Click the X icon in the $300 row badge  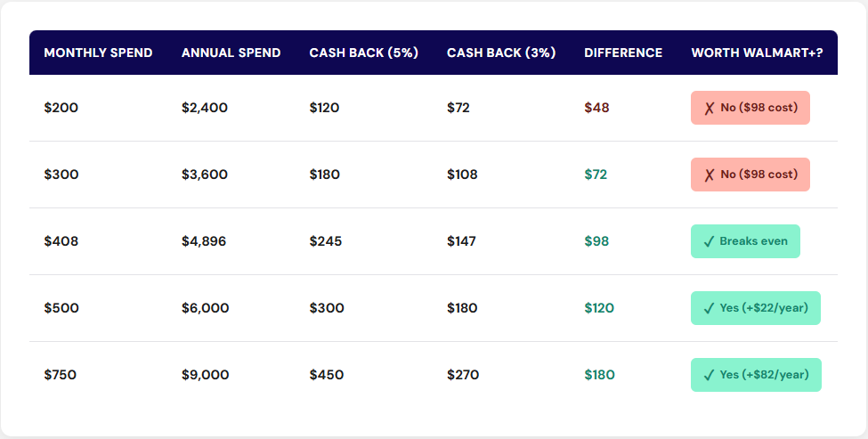point(710,175)
